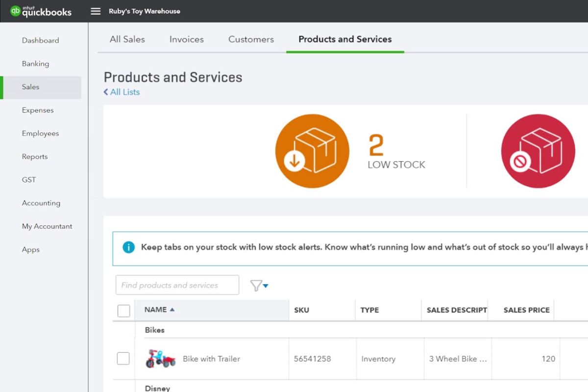
Task: Open Banking in the sidebar
Action: pyautogui.click(x=35, y=64)
